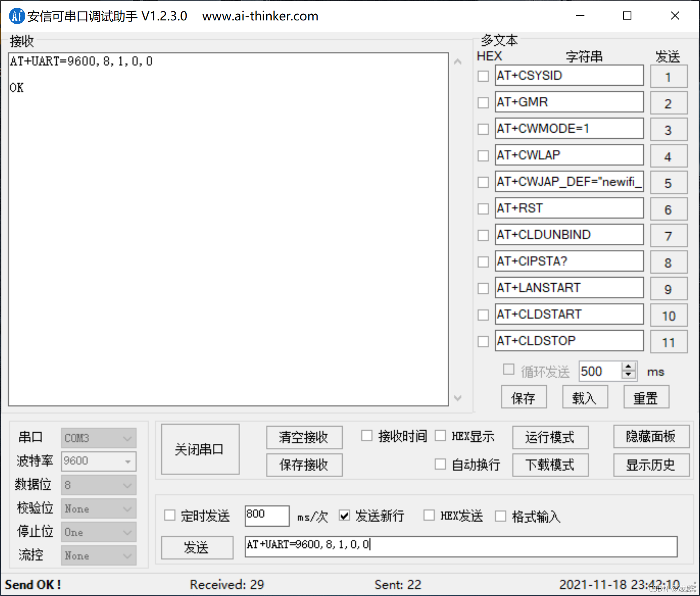Switch to 下载模式 download mode
Viewport: 700px width, 596px height.
pos(551,465)
